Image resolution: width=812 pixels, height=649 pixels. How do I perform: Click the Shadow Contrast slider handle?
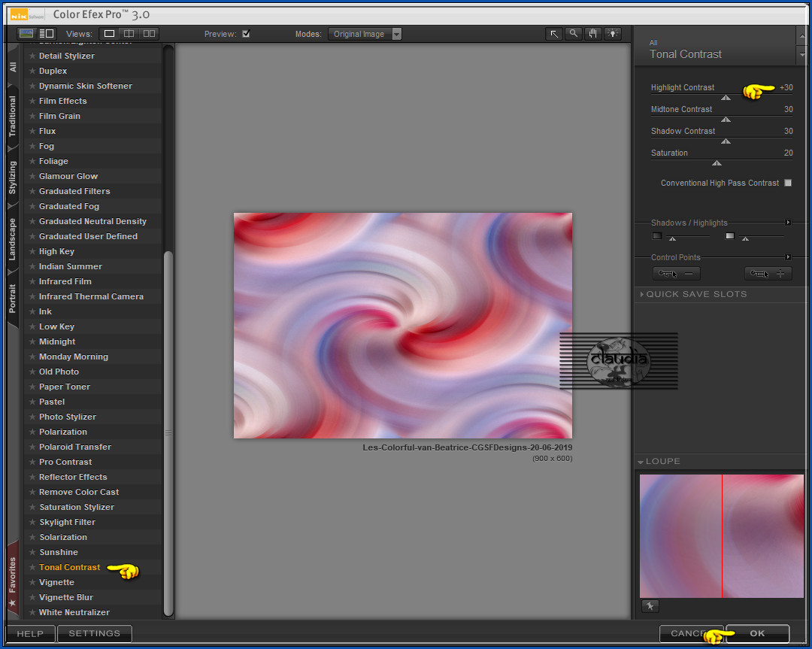click(726, 141)
